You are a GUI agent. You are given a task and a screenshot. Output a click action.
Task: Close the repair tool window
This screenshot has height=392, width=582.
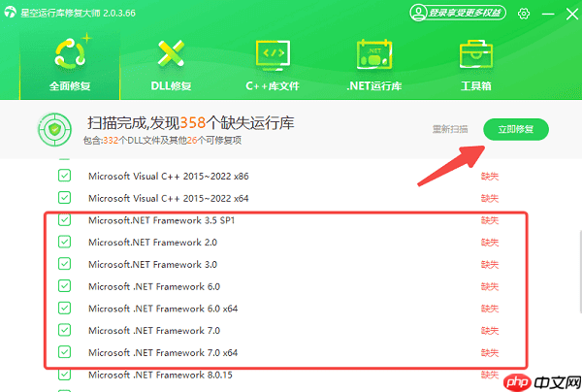(572, 15)
